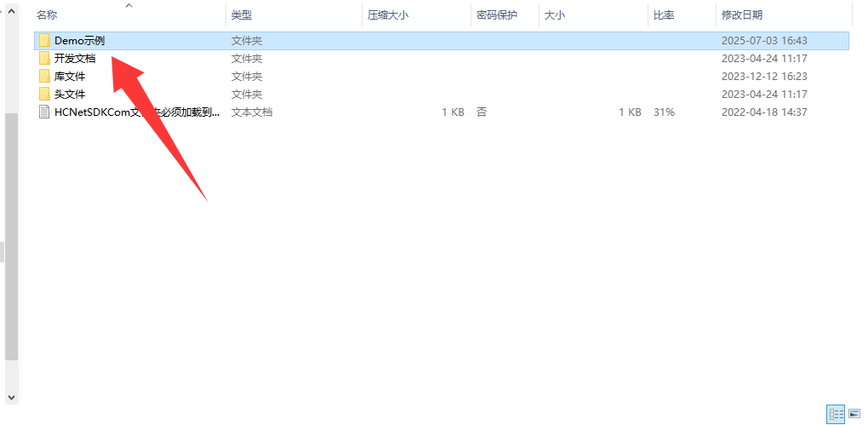868x425 pixels.
Task: Switch to large icons view via bottom-right icon
Action: pos(854,414)
